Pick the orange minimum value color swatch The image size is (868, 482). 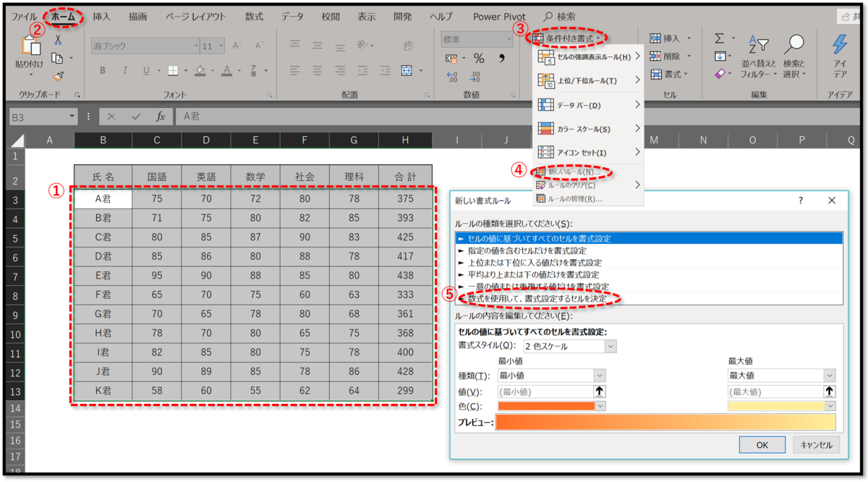click(546, 405)
